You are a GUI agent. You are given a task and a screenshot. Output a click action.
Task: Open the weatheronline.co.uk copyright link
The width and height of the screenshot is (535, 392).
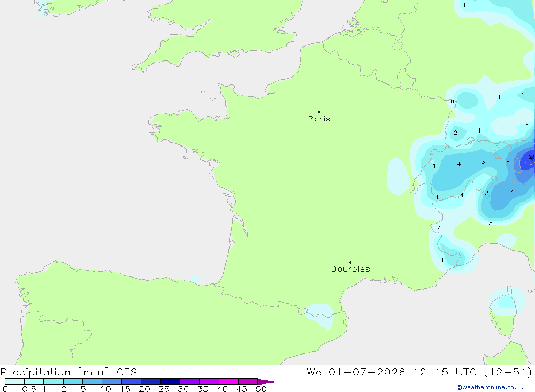click(x=490, y=387)
